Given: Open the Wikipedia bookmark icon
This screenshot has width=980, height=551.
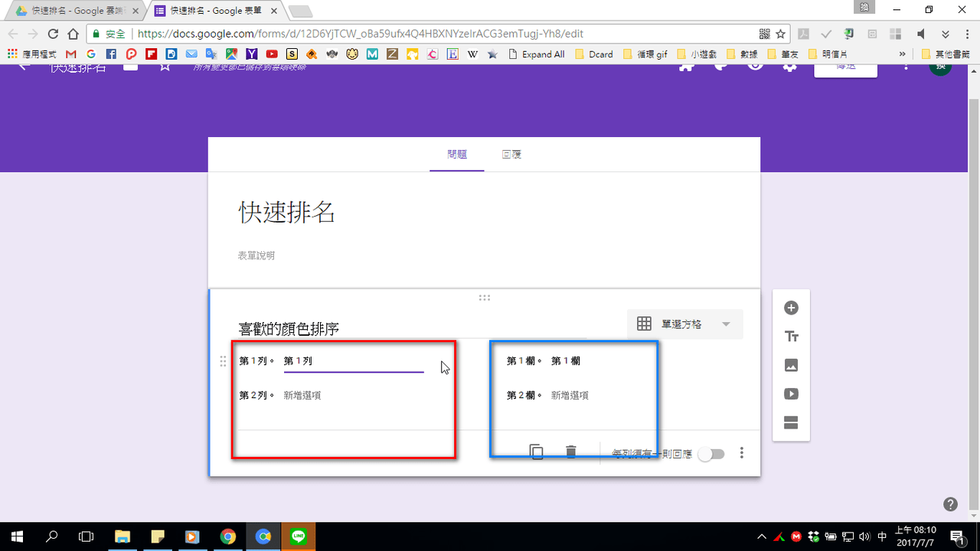Looking at the screenshot, I should coord(472,54).
